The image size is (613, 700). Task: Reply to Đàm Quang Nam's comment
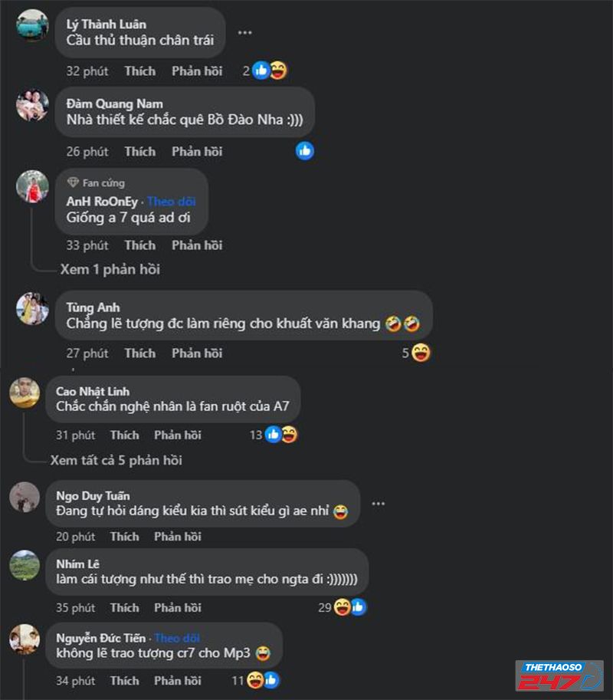pos(197,152)
